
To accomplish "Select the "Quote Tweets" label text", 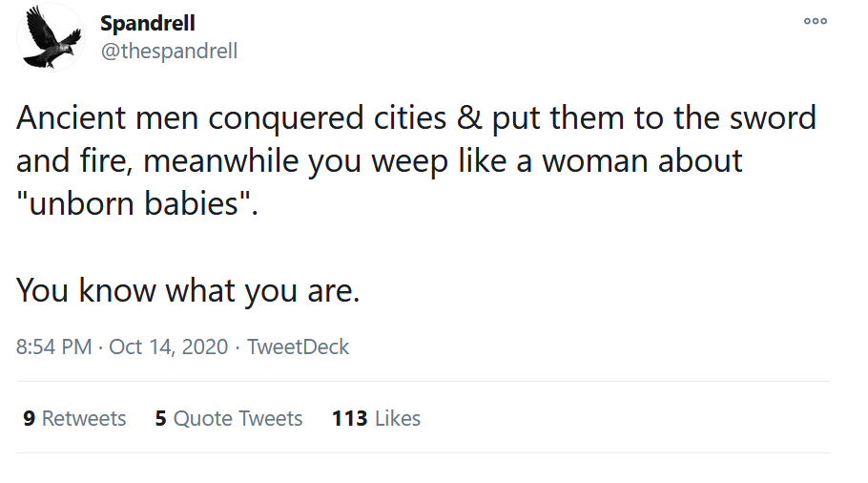I will click(x=238, y=418).
